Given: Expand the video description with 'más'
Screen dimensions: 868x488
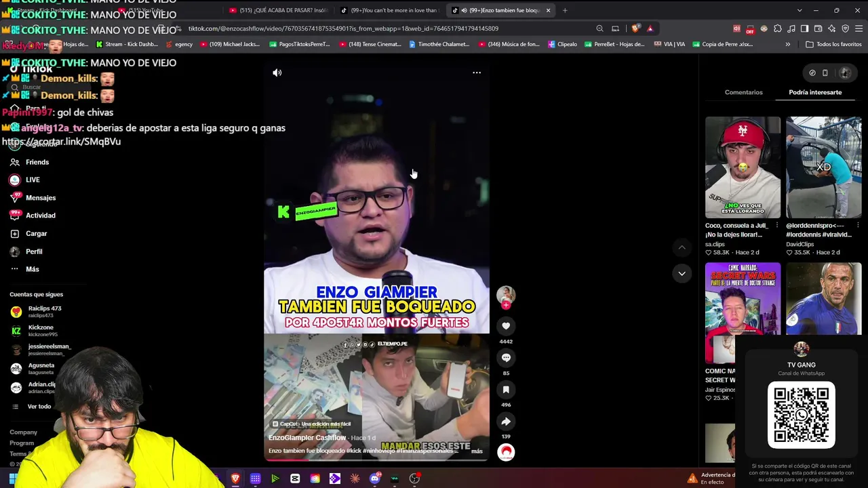Looking at the screenshot, I should [x=477, y=451].
